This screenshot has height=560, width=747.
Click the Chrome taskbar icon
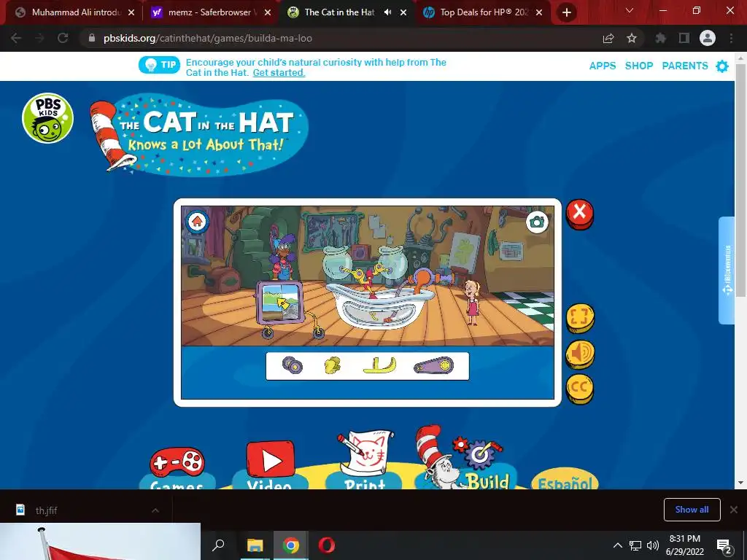(x=290, y=545)
